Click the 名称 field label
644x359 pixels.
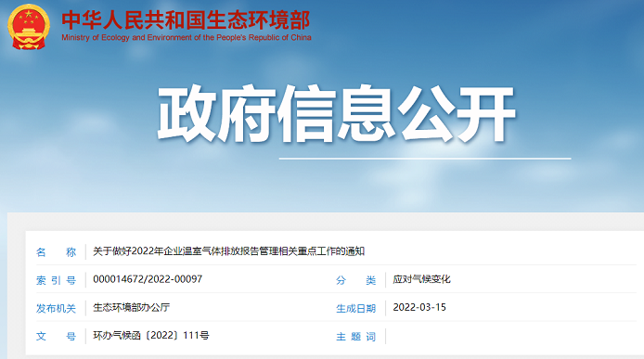(56, 251)
